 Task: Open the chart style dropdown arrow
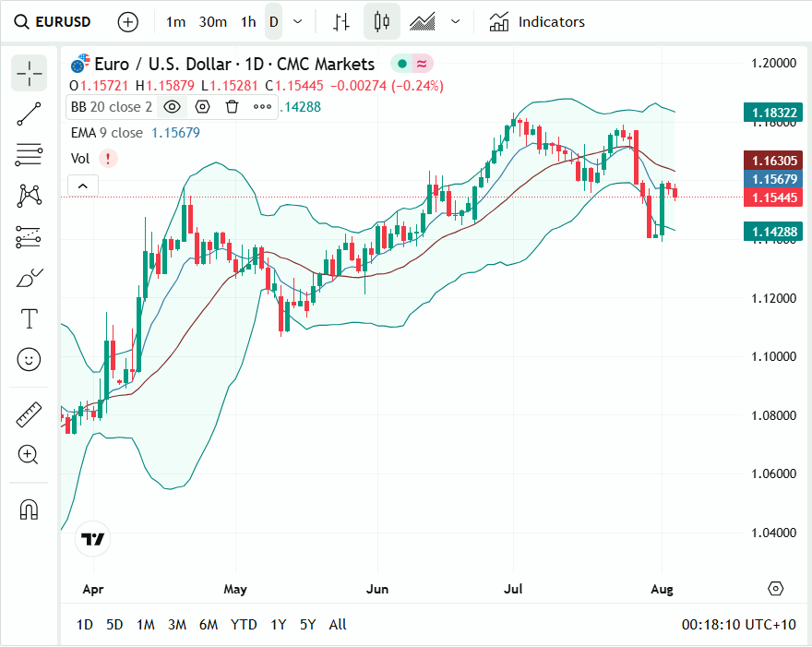(455, 21)
